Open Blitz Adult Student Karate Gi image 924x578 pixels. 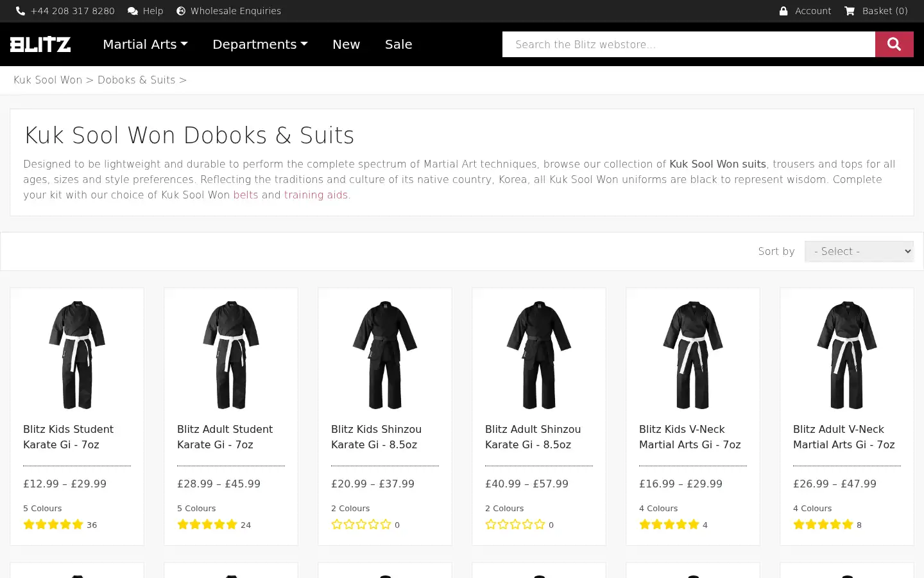(231, 355)
